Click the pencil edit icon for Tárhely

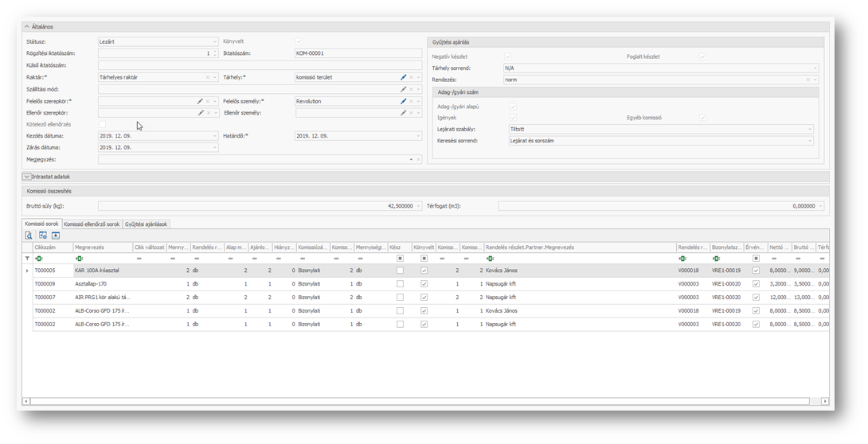click(404, 77)
